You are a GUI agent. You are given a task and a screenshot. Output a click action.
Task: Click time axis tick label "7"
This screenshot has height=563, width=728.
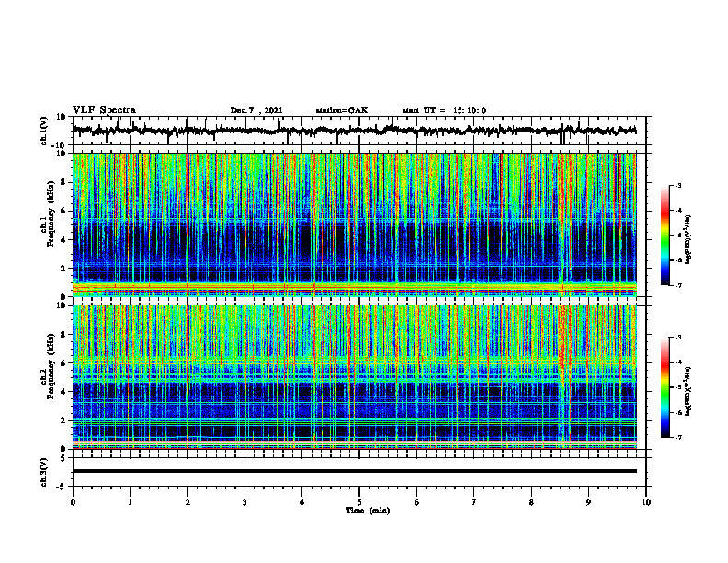pyautogui.click(x=474, y=502)
